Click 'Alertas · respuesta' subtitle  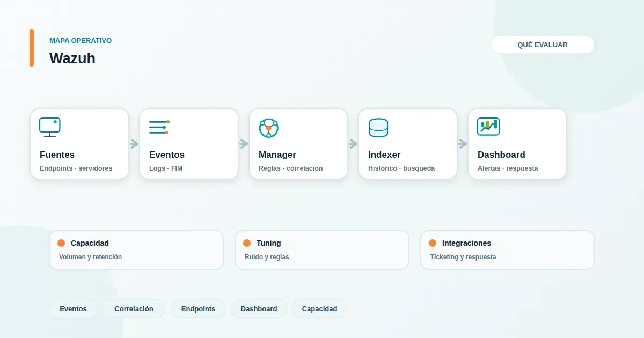point(508,168)
